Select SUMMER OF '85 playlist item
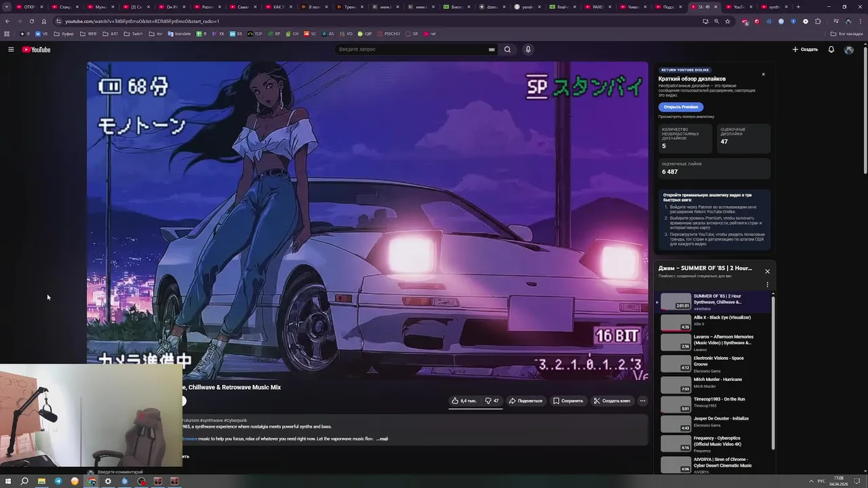The image size is (868, 488). (712, 302)
